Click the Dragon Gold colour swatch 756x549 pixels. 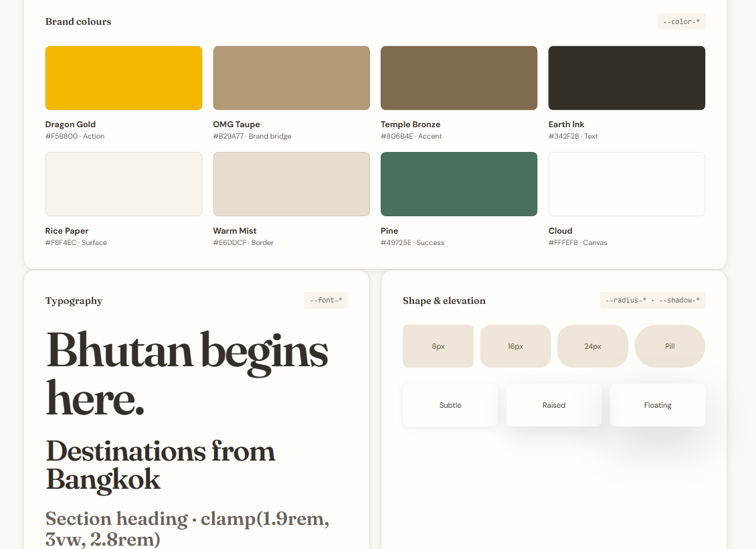click(x=123, y=78)
